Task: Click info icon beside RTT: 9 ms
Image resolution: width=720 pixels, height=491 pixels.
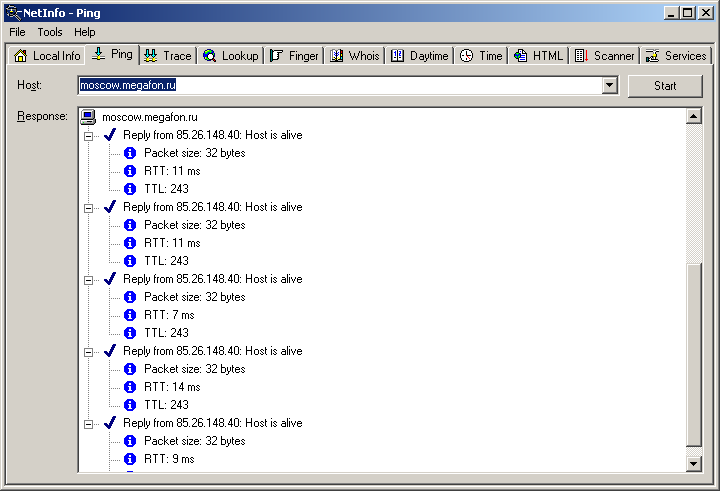Action: [130, 459]
